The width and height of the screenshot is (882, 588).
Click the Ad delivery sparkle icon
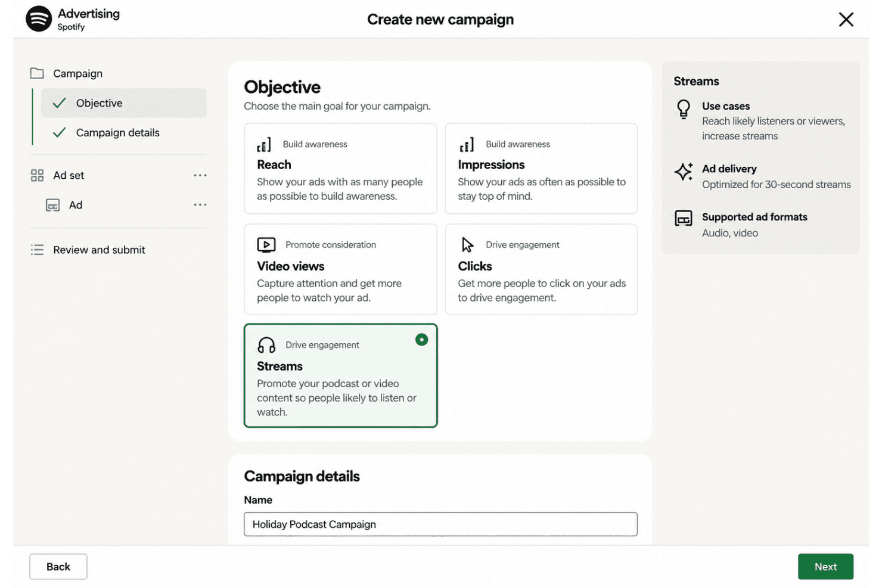(x=684, y=172)
